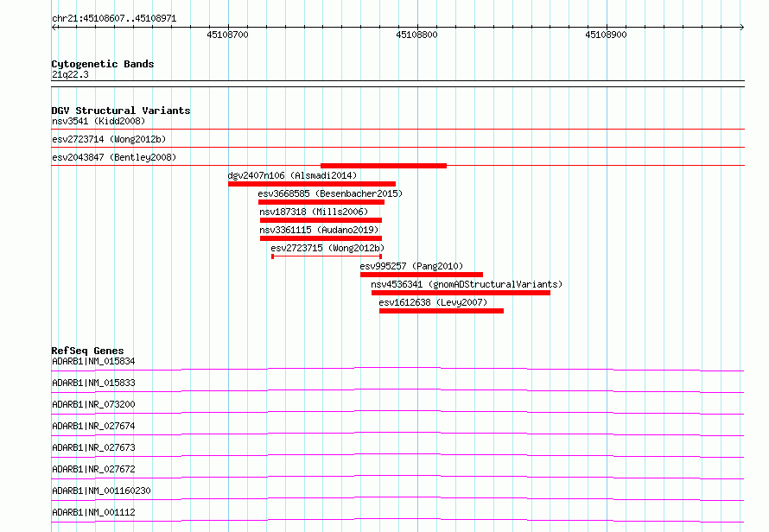Click the red bar under dgv2407n106
Screen dimensions: 769x532
(x=312, y=184)
